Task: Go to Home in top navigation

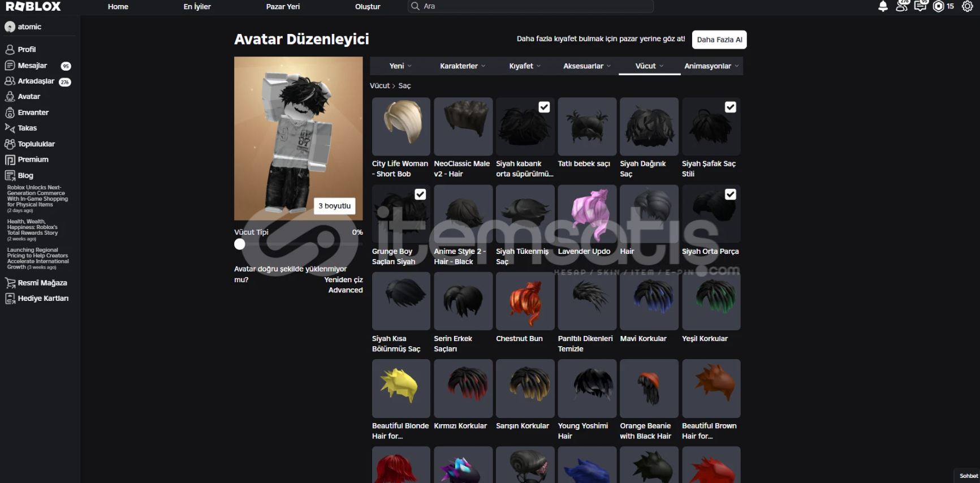Action: [x=118, y=7]
